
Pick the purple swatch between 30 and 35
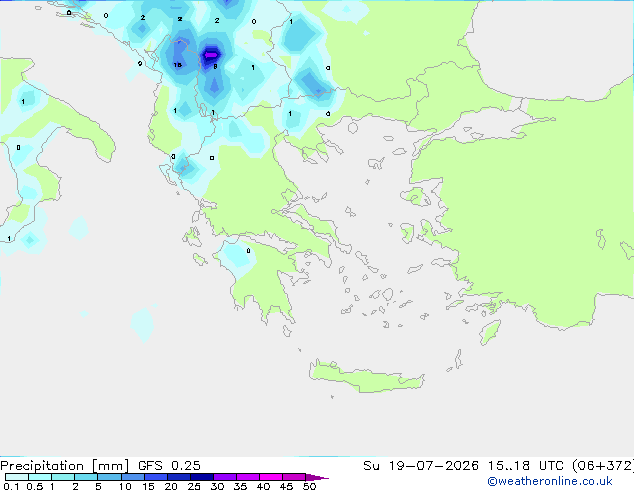225,477
